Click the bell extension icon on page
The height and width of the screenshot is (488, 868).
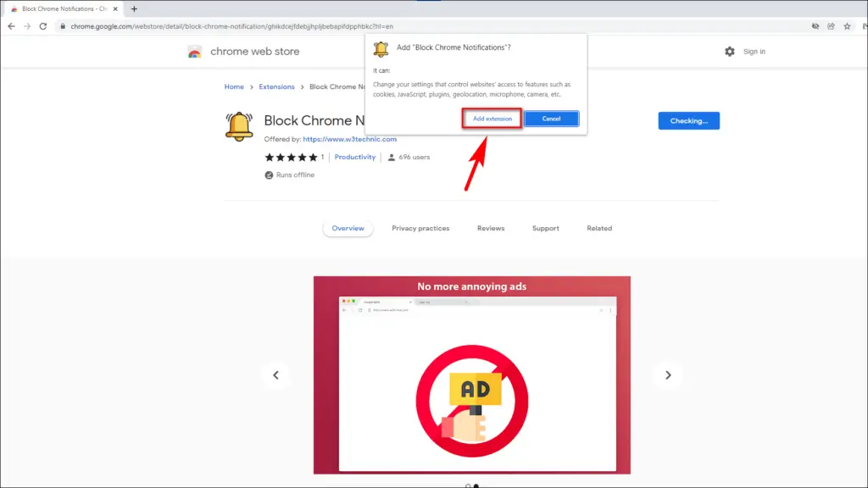[x=239, y=127]
